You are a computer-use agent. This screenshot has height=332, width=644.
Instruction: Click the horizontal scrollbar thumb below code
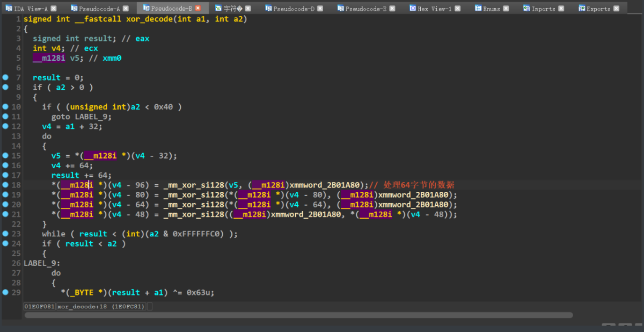[298, 315]
